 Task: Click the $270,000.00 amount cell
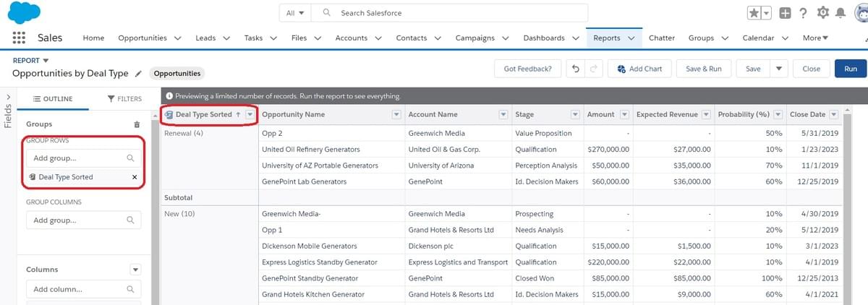pyautogui.click(x=608, y=150)
